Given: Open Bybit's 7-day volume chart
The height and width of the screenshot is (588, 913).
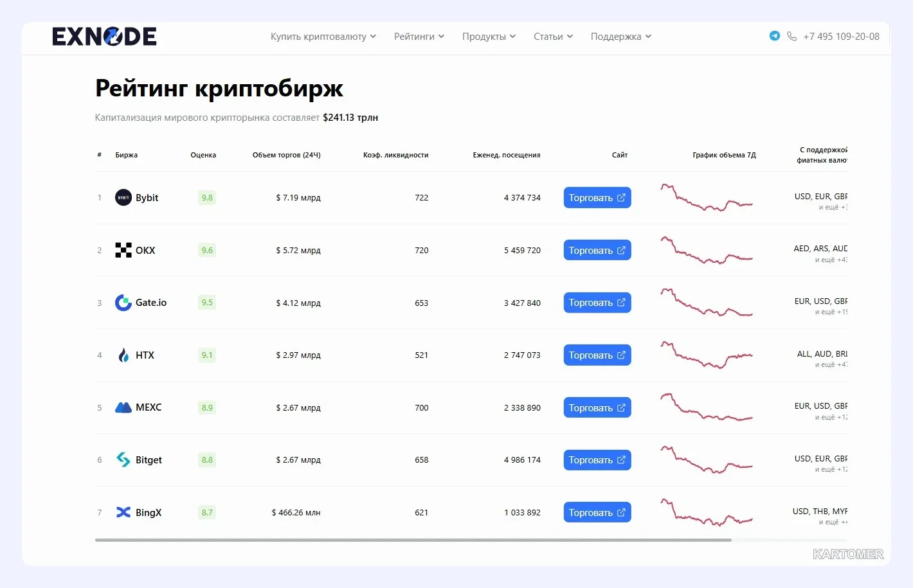Looking at the screenshot, I should point(707,198).
